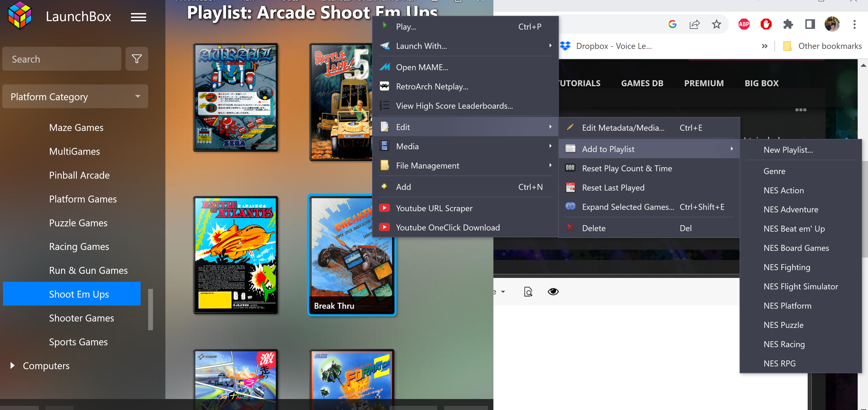Click the RetroArch Netplay invader icon

384,86
